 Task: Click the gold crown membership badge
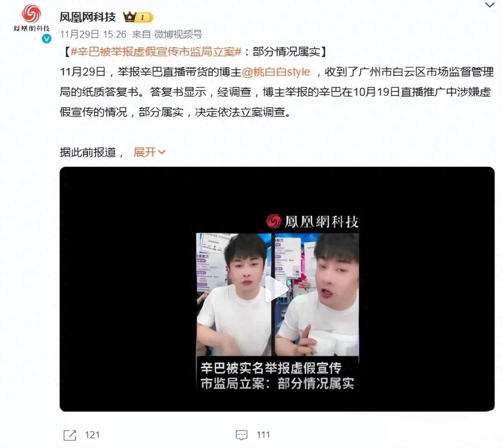139,17
